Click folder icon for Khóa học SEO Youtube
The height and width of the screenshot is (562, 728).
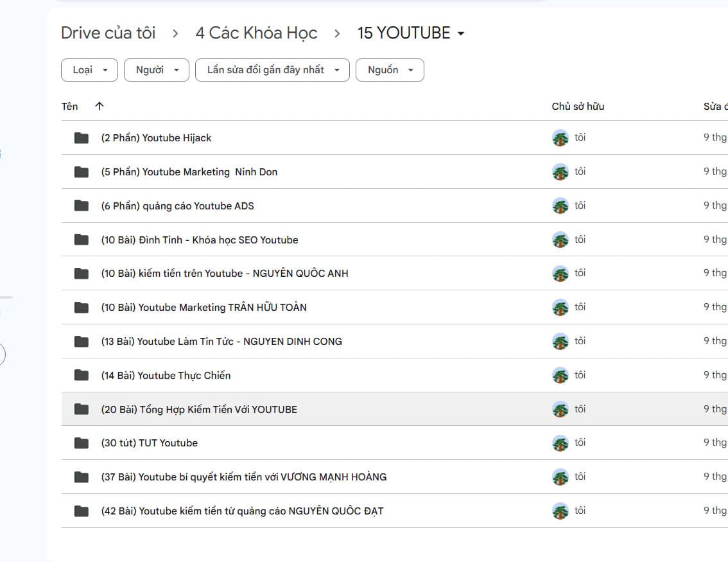click(x=82, y=240)
